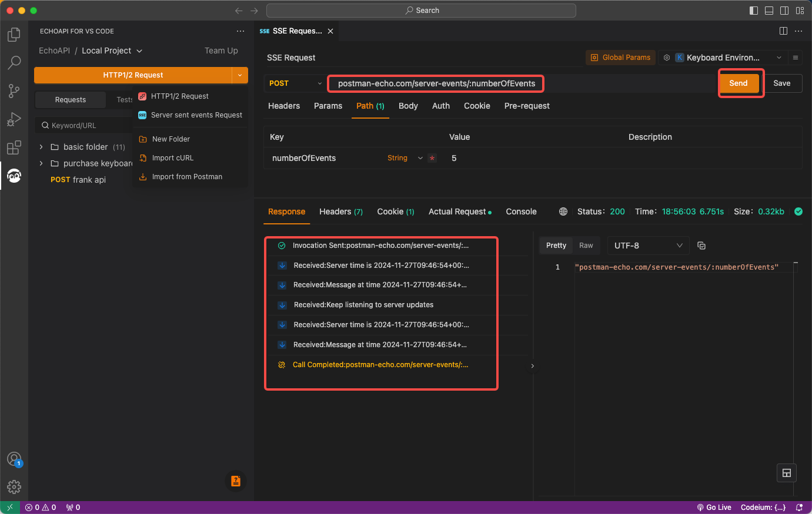
Task: Open the Local Project dropdown
Action: [112, 51]
